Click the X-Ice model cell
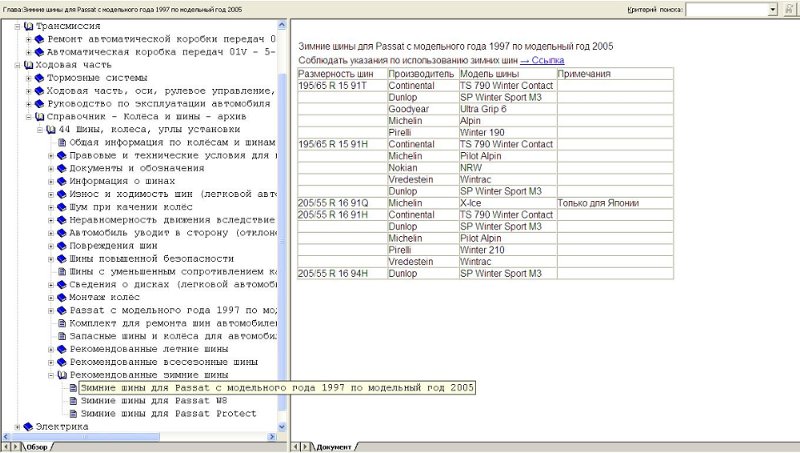 coord(508,203)
